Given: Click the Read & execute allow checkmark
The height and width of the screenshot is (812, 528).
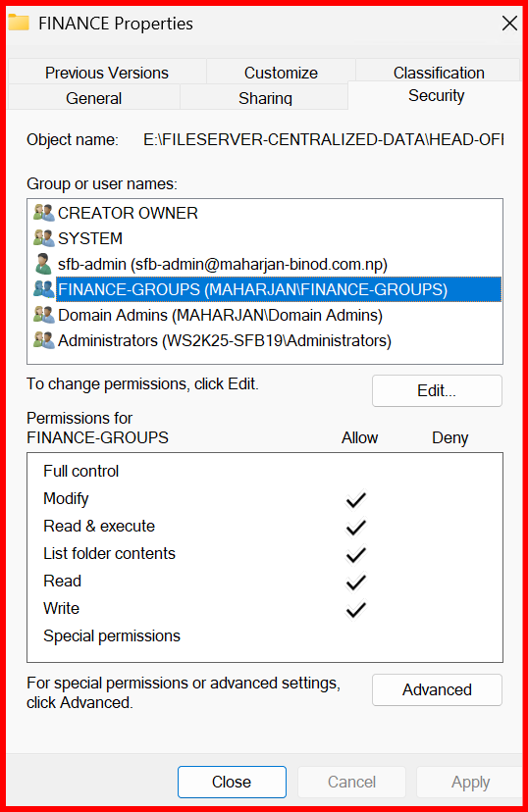Looking at the screenshot, I should pyautogui.click(x=356, y=527).
